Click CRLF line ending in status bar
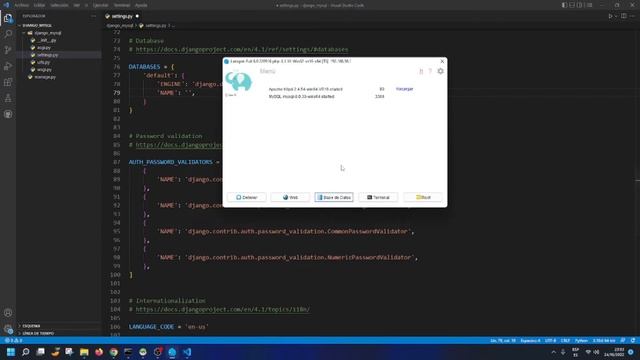Image resolution: width=640 pixels, height=360 pixels. click(565, 340)
